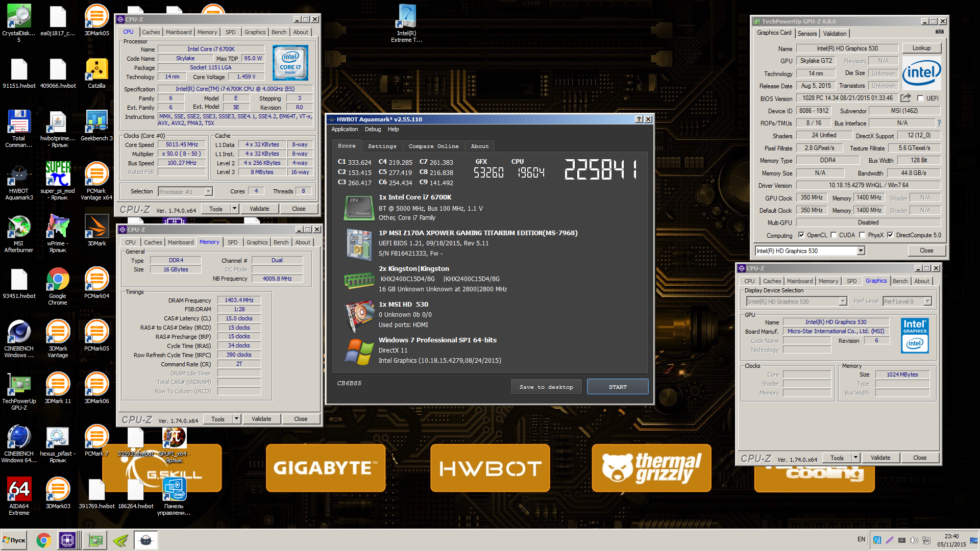Open Bench tab in the CPU-Z Graphics window
This screenshot has height=551, width=980.
pyautogui.click(x=900, y=281)
